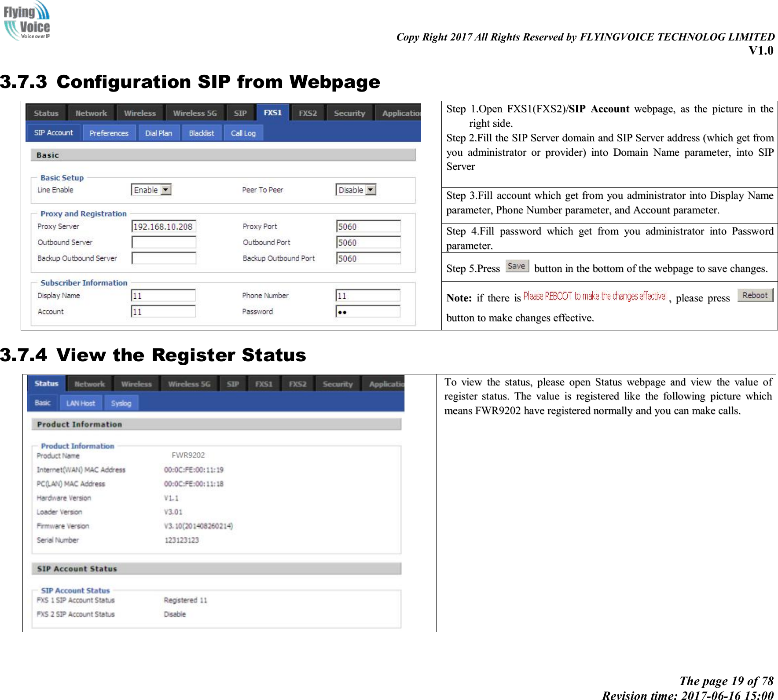Click the Backup Outbound Server field
This screenshot has width=778, height=700.
click(x=163, y=258)
